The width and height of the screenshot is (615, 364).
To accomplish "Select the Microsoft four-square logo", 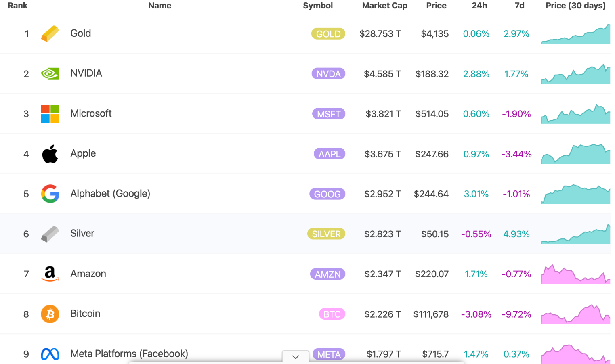I will (x=50, y=113).
